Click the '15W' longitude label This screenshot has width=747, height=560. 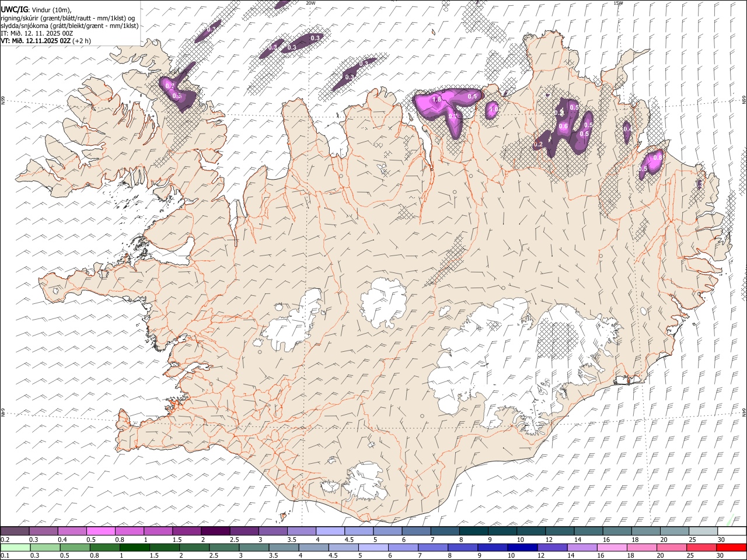pyautogui.click(x=618, y=3)
